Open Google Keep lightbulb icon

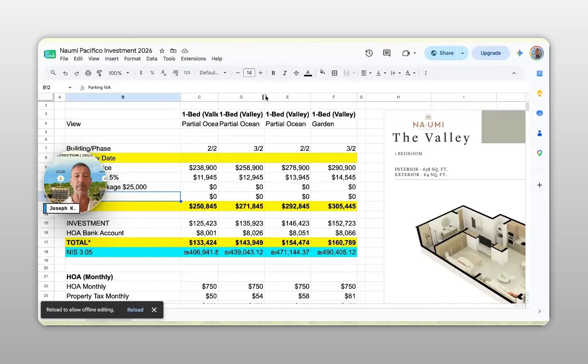point(539,93)
